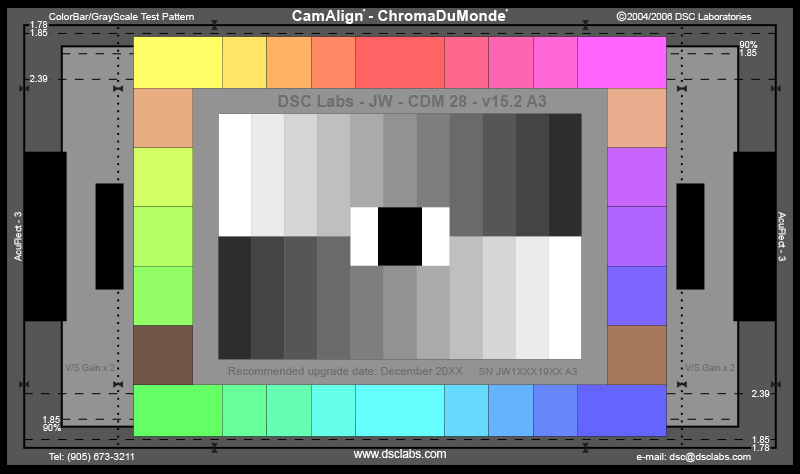800x474 pixels.
Task: Click the large yellow swatch in top row
Action: (178, 62)
